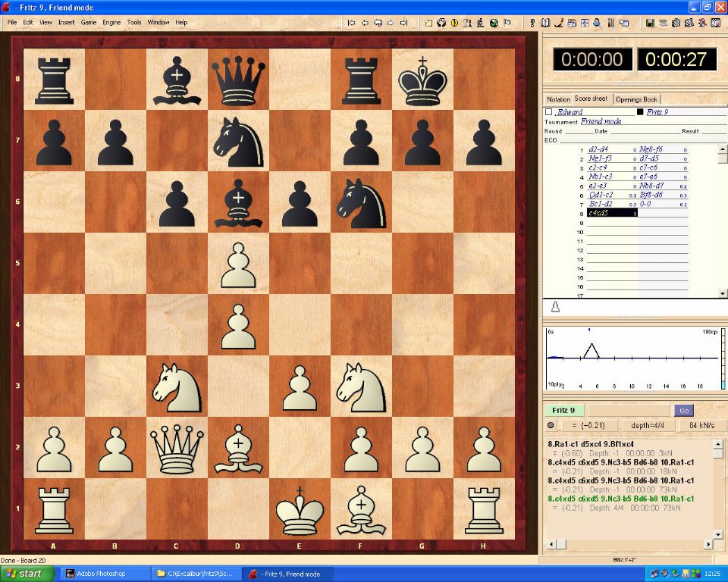This screenshot has width=728, height=582.
Task: Click the flip board icon
Action: click(441, 22)
